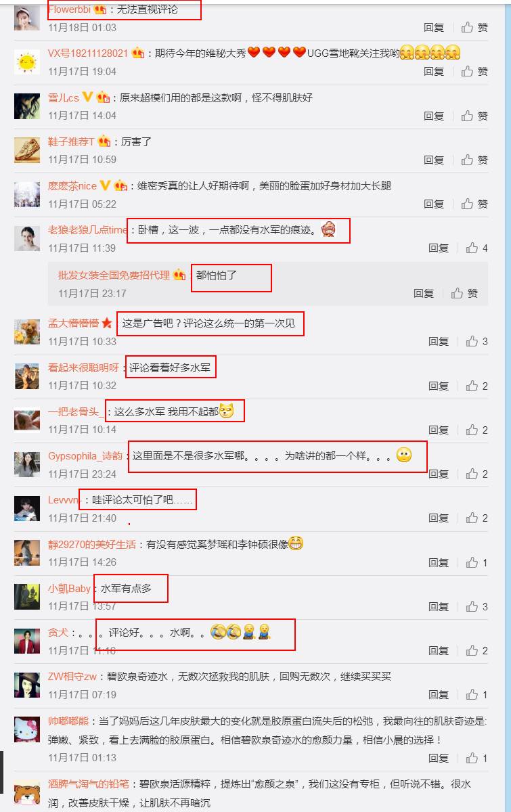Like 孟大懵懵懵's comment about ads
The width and height of the screenshot is (511, 812).
(x=476, y=342)
